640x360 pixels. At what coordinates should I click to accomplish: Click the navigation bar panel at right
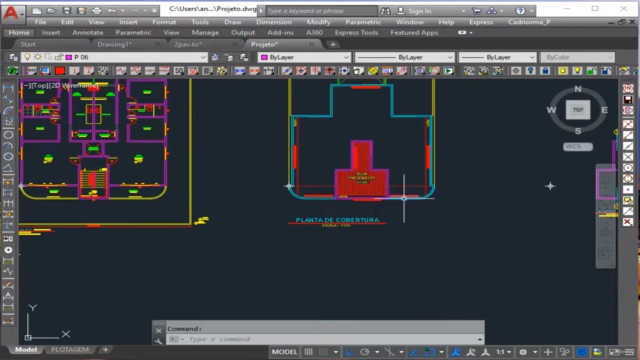606,216
